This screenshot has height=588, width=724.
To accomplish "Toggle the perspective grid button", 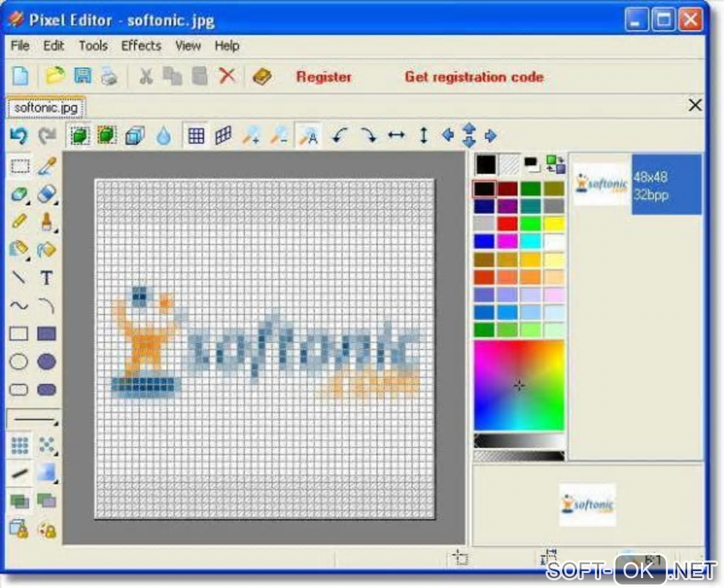I will click(224, 136).
